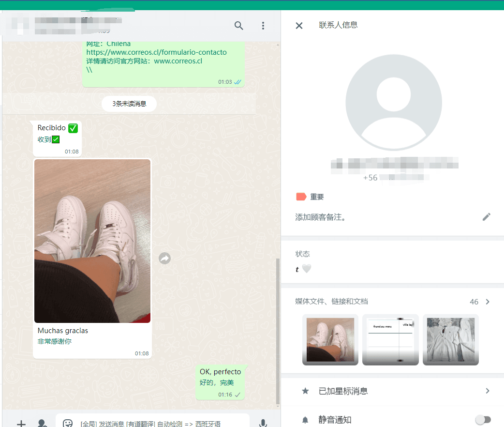The height and width of the screenshot is (427, 504).
Task: Open the correos.cl contact form link
Action: pyautogui.click(x=156, y=52)
